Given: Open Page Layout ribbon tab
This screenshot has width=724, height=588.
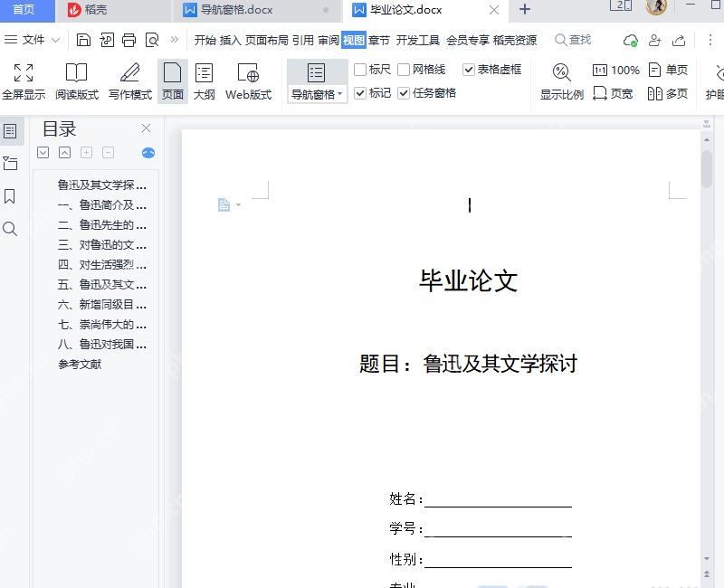Looking at the screenshot, I should (266, 40).
